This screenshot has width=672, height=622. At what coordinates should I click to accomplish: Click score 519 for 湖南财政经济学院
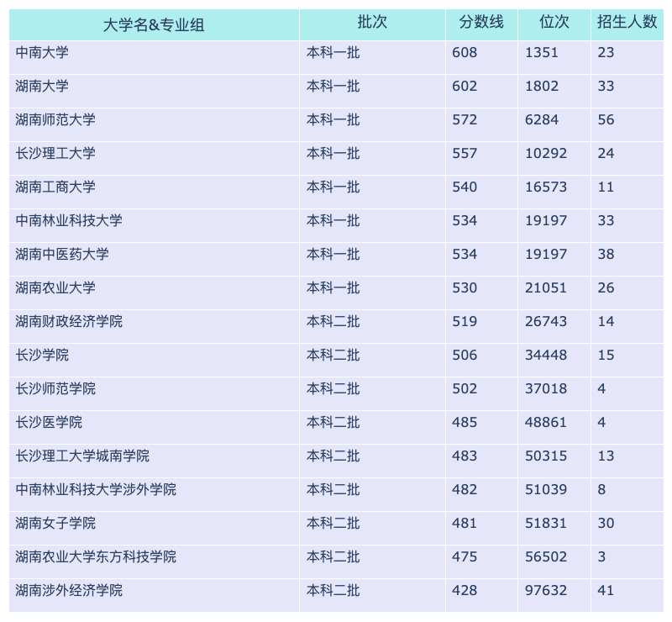465,321
